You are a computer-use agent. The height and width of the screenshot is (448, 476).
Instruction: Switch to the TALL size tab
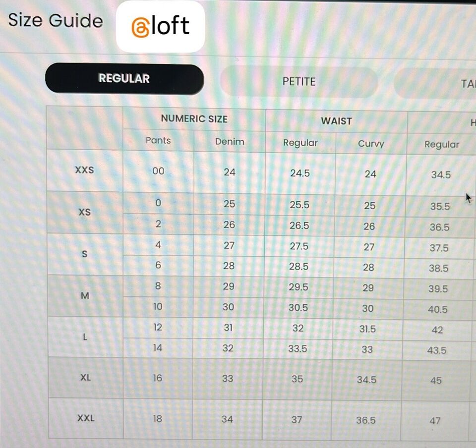(436, 83)
